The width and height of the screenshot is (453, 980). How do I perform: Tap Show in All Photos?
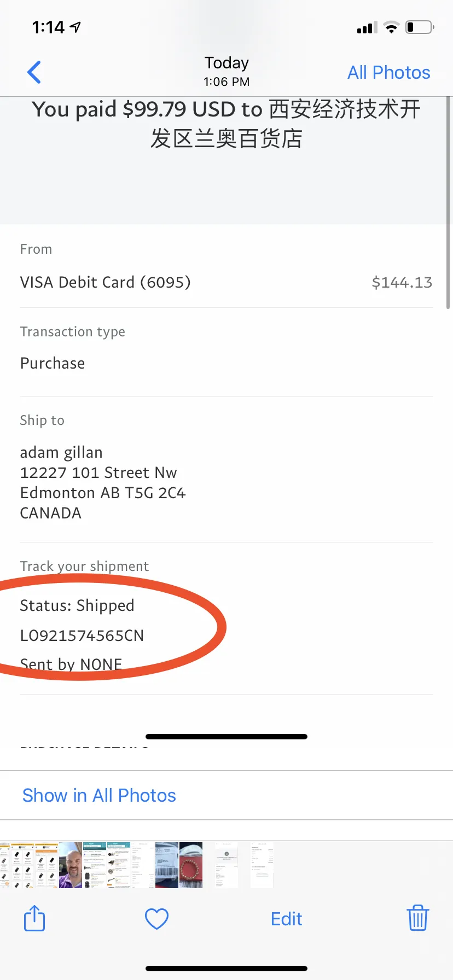coord(99,795)
